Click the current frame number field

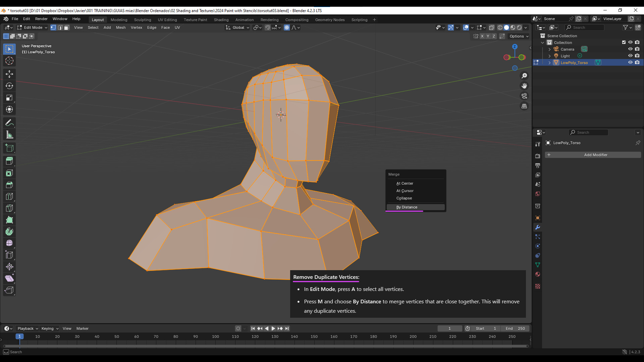(450, 328)
